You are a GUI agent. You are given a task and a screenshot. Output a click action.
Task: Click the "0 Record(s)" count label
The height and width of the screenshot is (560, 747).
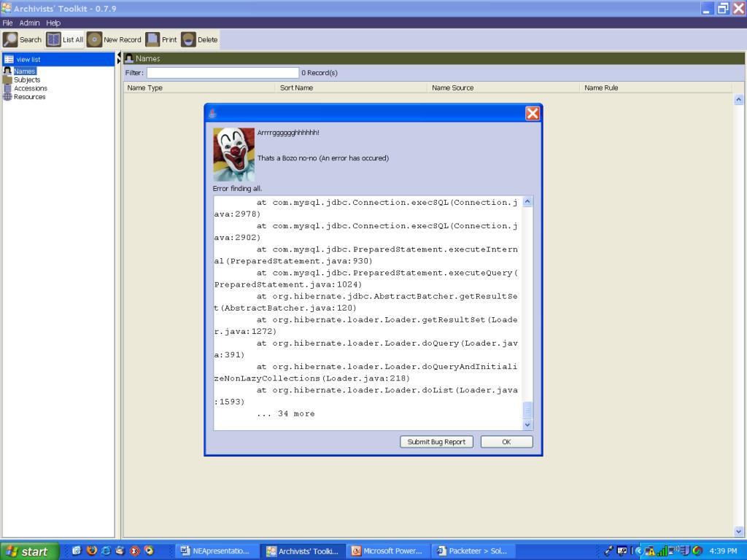coord(320,73)
